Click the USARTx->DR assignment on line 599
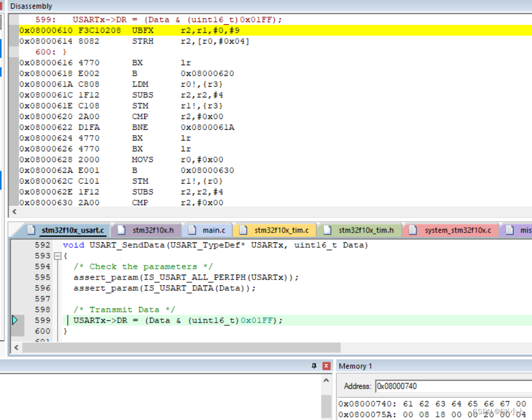The width and height of the screenshot is (532, 420). (x=178, y=320)
